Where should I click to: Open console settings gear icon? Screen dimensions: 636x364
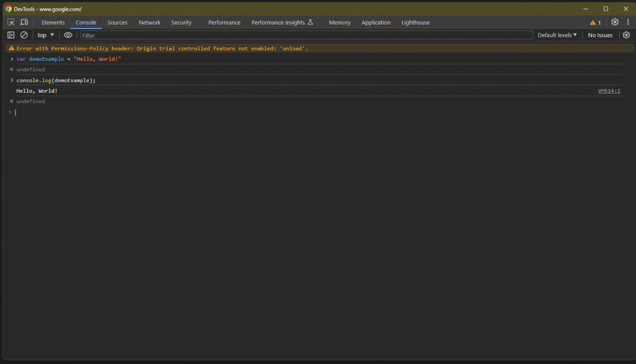pos(626,35)
